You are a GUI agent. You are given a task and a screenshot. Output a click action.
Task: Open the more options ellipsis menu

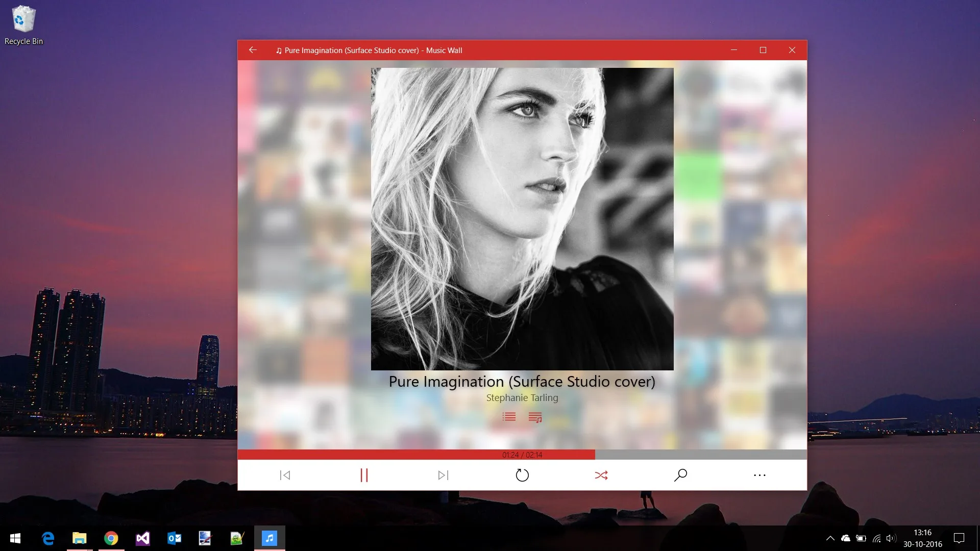click(x=759, y=475)
